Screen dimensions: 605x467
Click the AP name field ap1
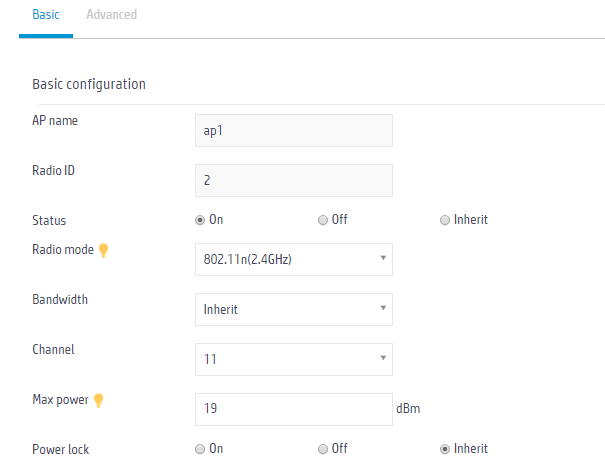coord(294,130)
